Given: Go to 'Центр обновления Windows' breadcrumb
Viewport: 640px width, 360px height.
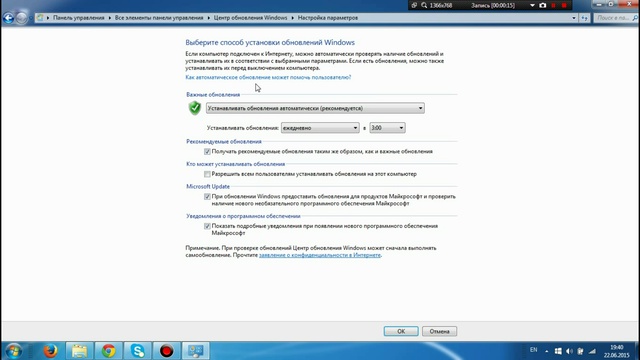Looking at the screenshot, I should [250, 18].
